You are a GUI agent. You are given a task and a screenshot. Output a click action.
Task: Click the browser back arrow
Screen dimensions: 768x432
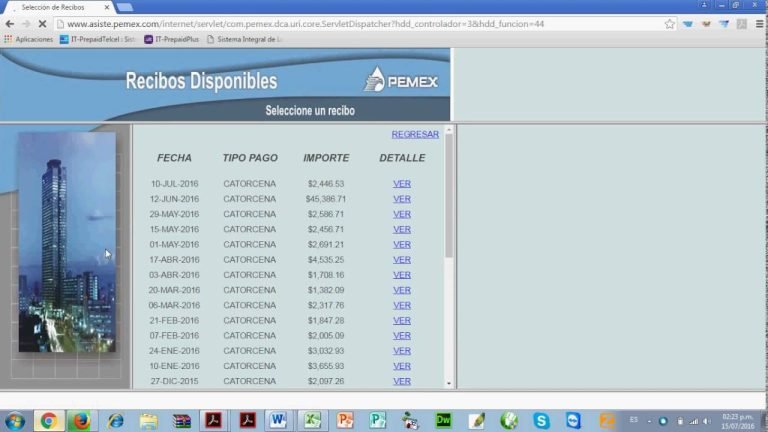[x=10, y=24]
